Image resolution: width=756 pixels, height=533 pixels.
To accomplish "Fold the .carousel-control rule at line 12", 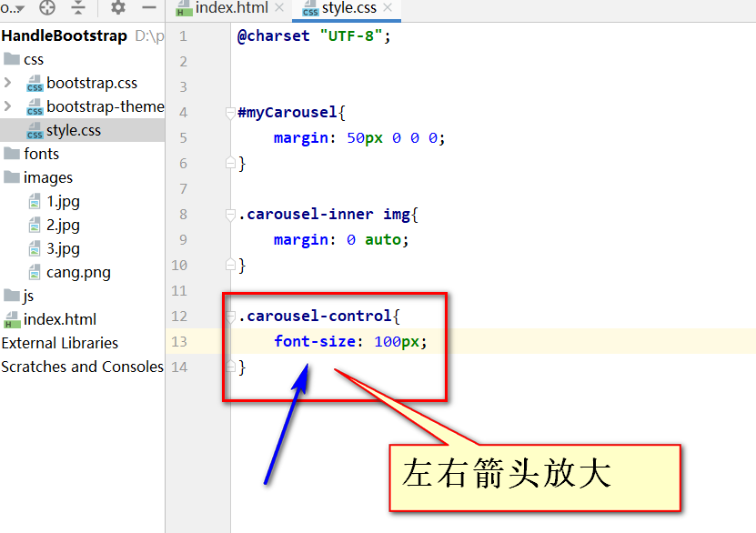I will [x=230, y=317].
